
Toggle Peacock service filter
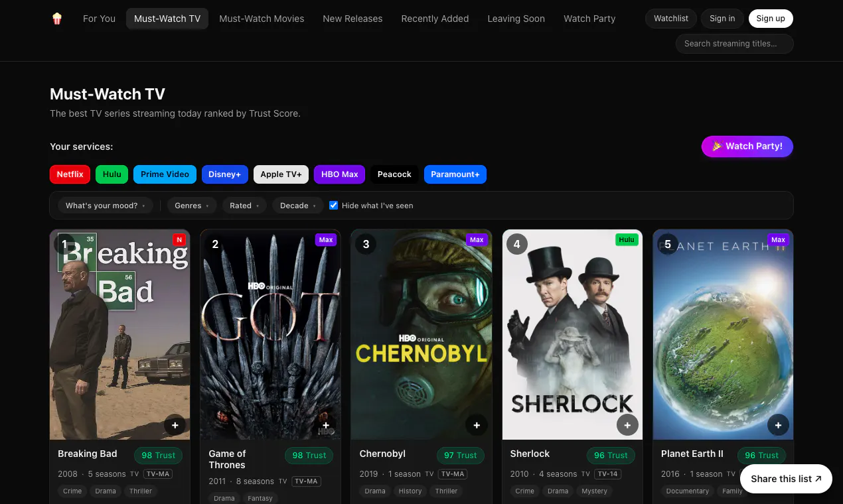coord(395,174)
